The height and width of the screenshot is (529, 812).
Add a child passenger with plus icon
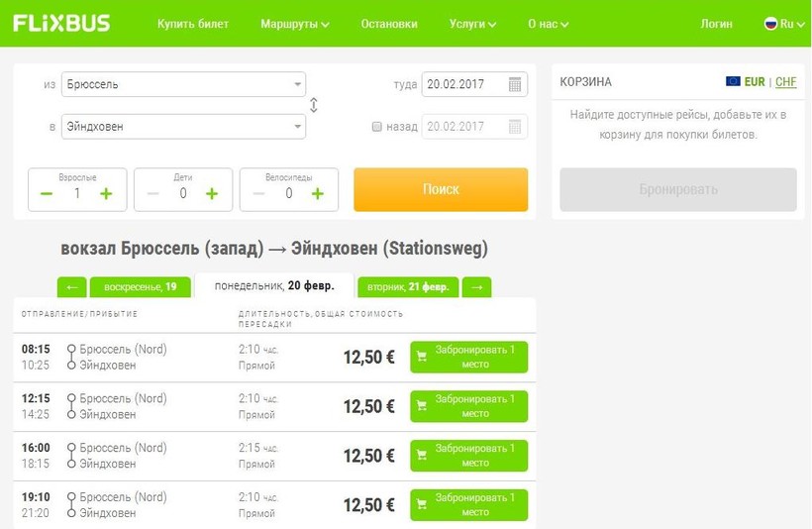pyautogui.click(x=212, y=193)
